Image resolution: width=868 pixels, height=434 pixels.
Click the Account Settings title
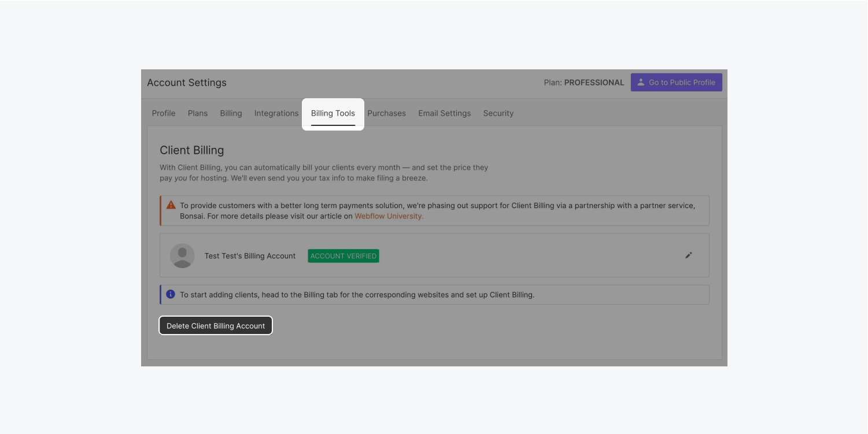187,83
